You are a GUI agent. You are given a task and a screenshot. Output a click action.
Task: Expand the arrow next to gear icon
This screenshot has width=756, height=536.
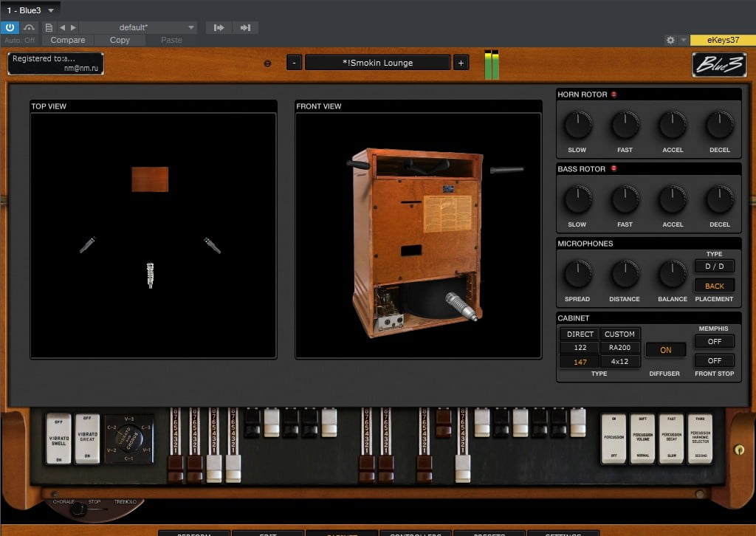[683, 40]
